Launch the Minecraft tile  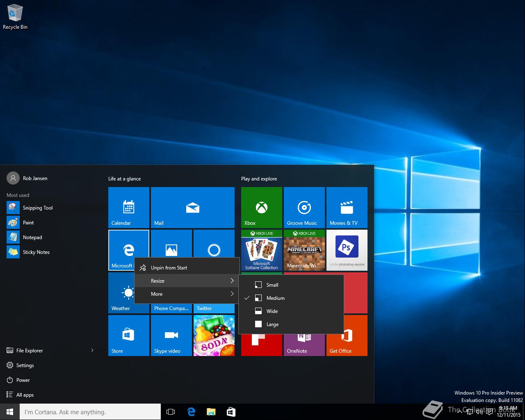pos(304,250)
